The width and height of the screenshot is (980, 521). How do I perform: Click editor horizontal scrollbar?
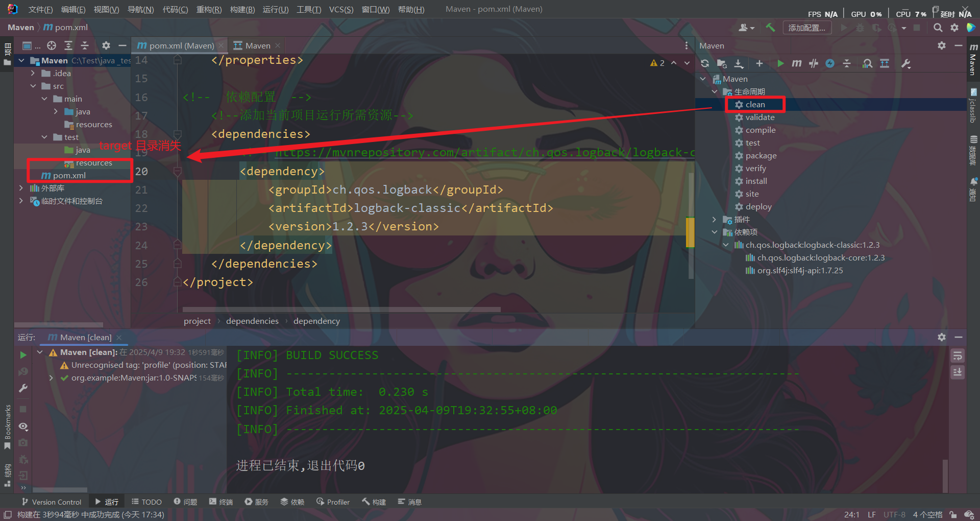click(341, 309)
